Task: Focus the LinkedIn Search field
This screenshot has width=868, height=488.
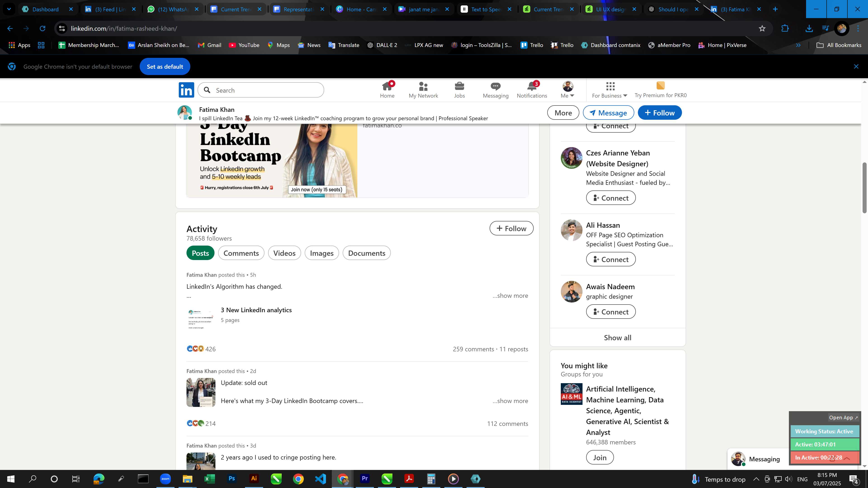Action: click(x=261, y=90)
